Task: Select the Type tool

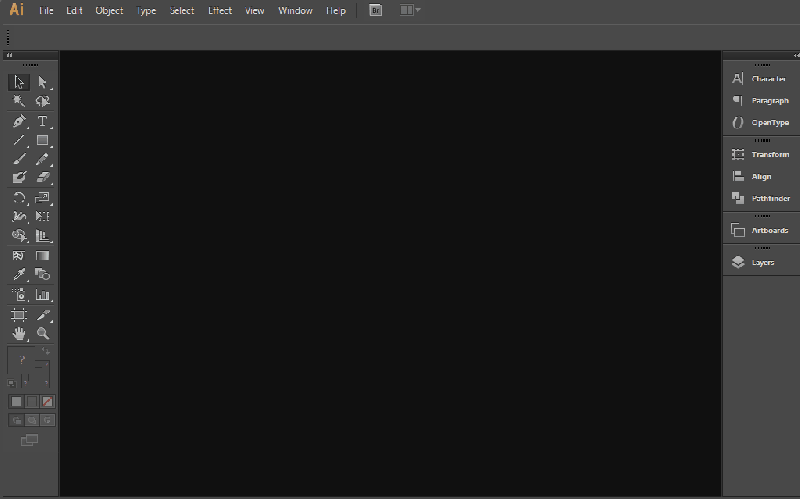Action: [x=42, y=121]
